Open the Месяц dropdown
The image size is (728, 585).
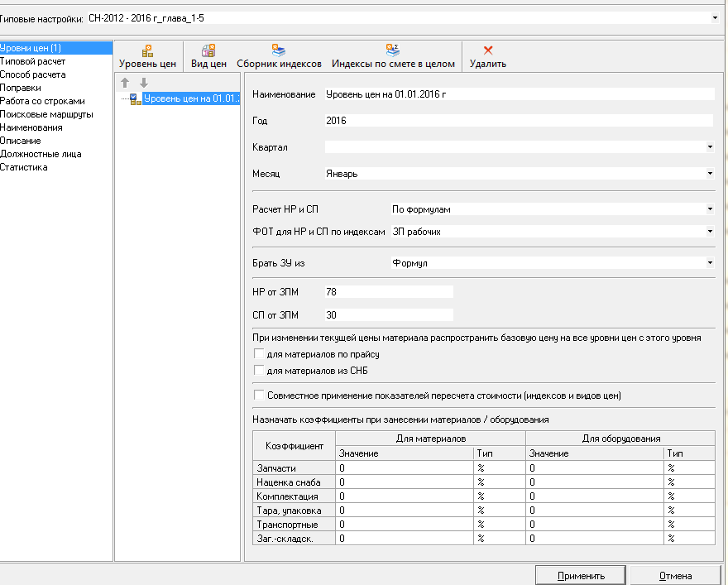coord(710,174)
